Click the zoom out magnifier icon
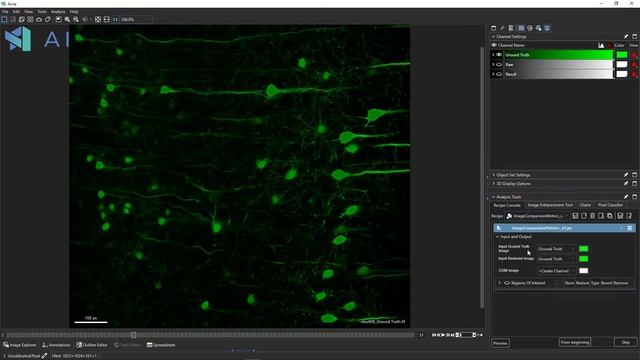 (x=76, y=19)
